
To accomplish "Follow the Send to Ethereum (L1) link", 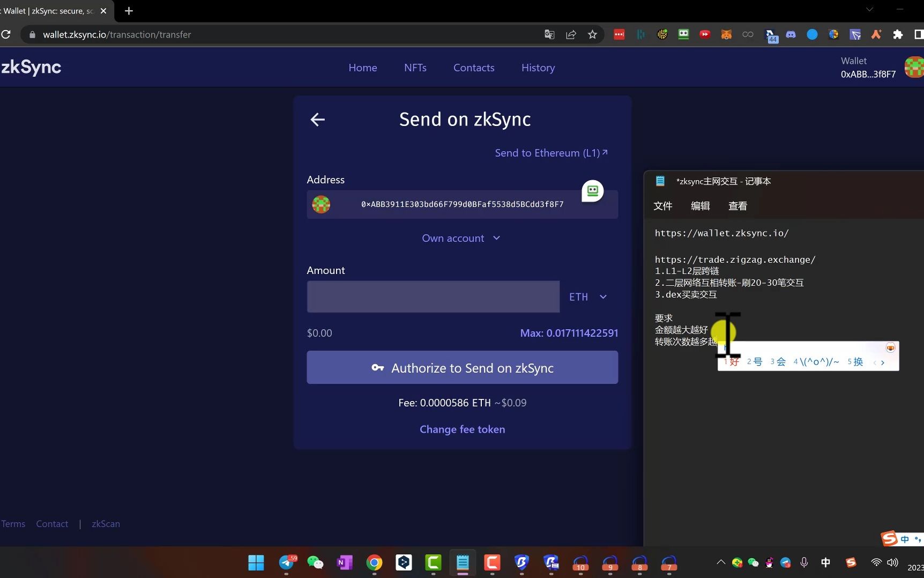I will [551, 153].
